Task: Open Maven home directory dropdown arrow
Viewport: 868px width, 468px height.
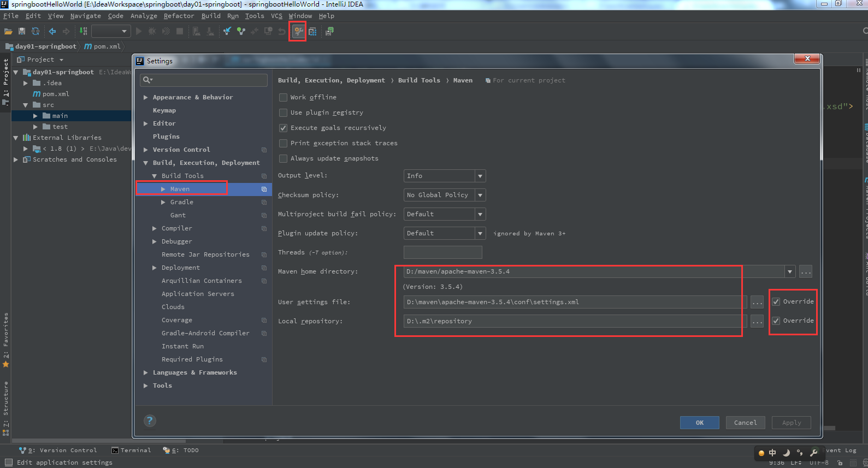Action: tap(790, 271)
